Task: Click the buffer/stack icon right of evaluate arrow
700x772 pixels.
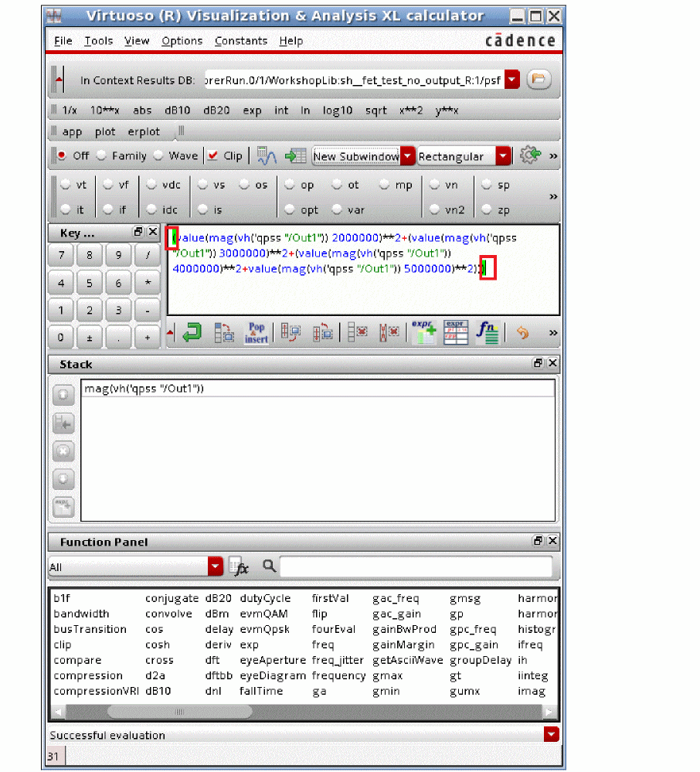Action: click(x=224, y=333)
